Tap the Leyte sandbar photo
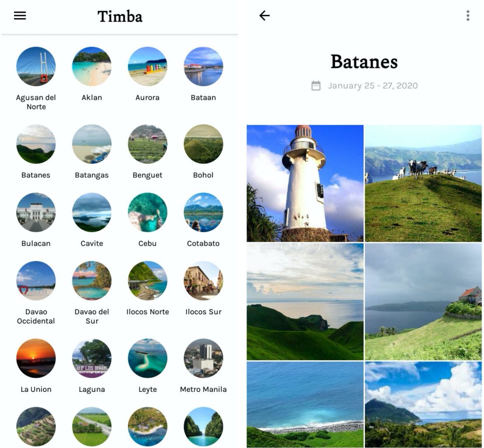This screenshot has height=448, width=484. click(148, 358)
